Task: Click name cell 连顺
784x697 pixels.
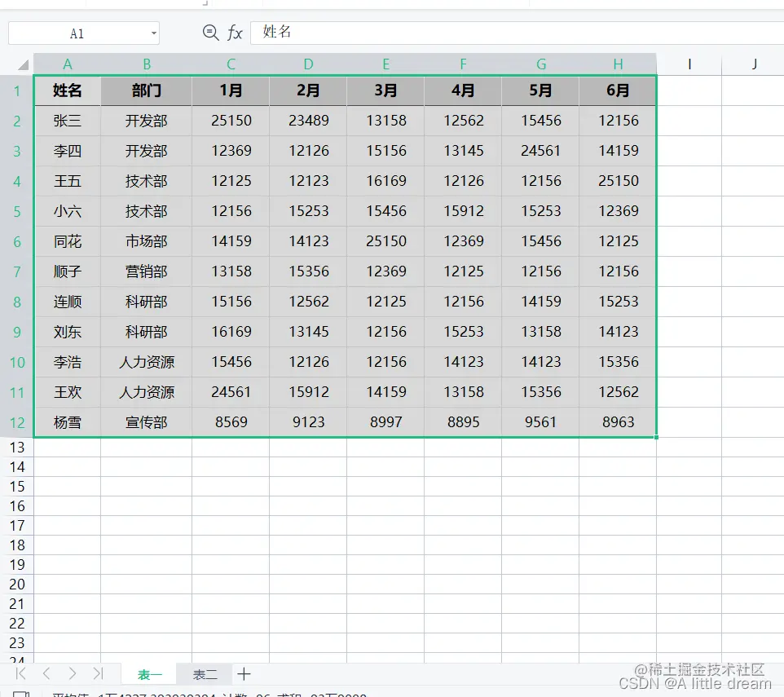Action: 68,302
